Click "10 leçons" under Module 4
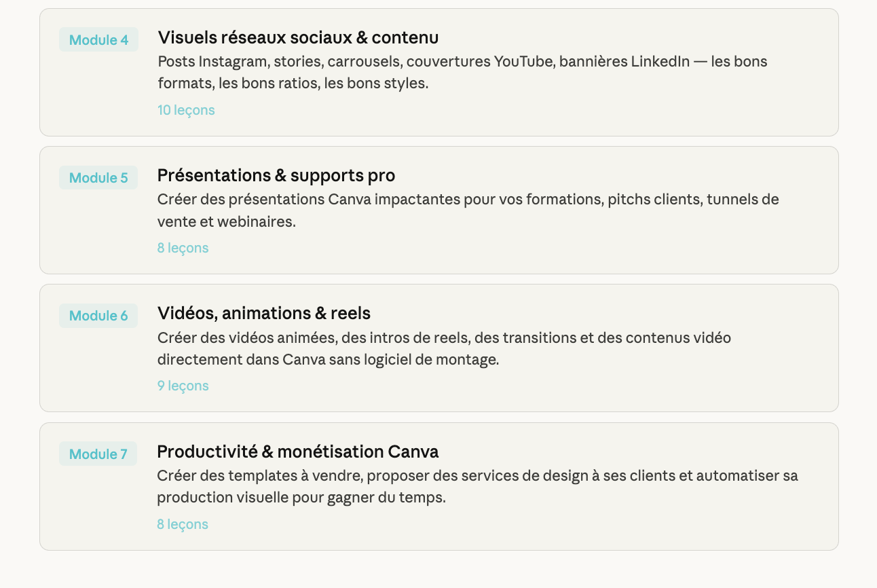The width and height of the screenshot is (877, 588). click(186, 110)
